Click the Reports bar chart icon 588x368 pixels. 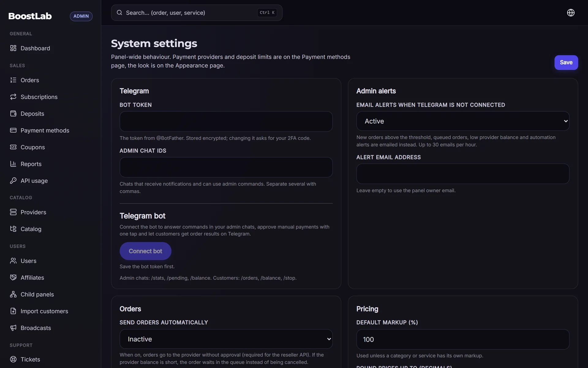(x=13, y=164)
